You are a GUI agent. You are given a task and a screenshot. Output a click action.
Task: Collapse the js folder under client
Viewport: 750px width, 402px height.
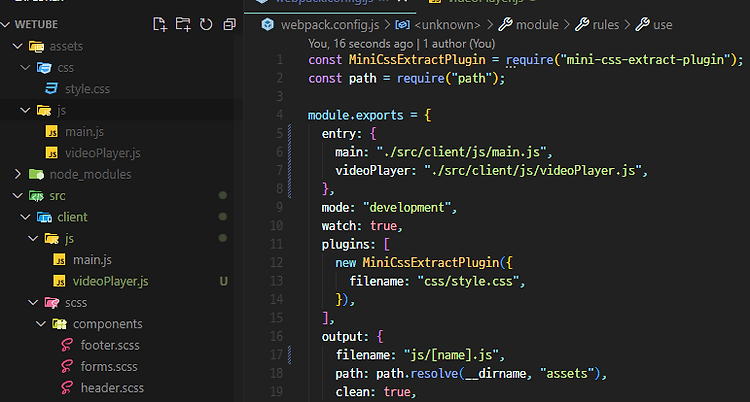tap(33, 238)
